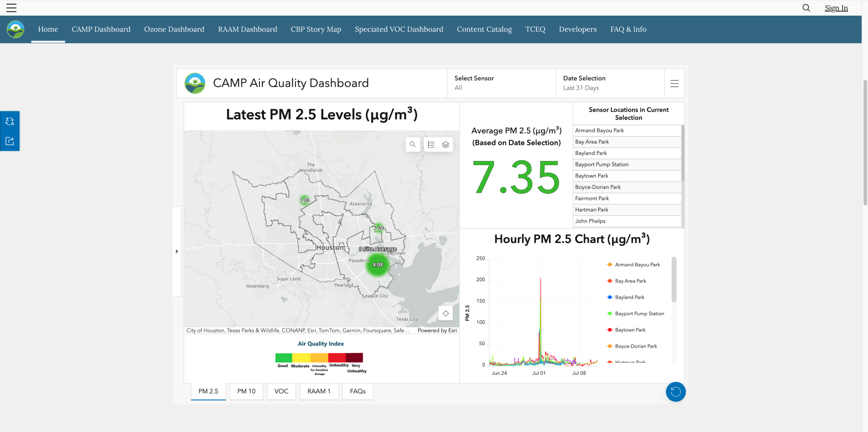Open the Ozone Dashboard page
868x432 pixels.
point(174,29)
